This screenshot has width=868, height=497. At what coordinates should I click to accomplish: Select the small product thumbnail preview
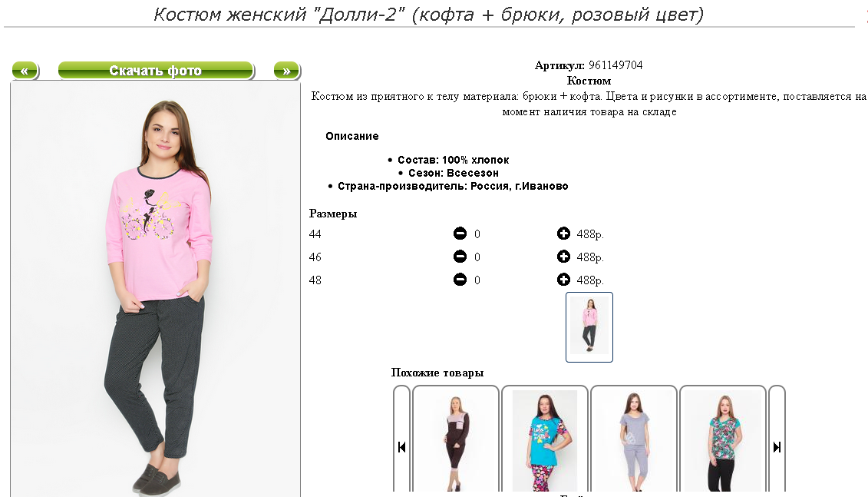point(589,327)
